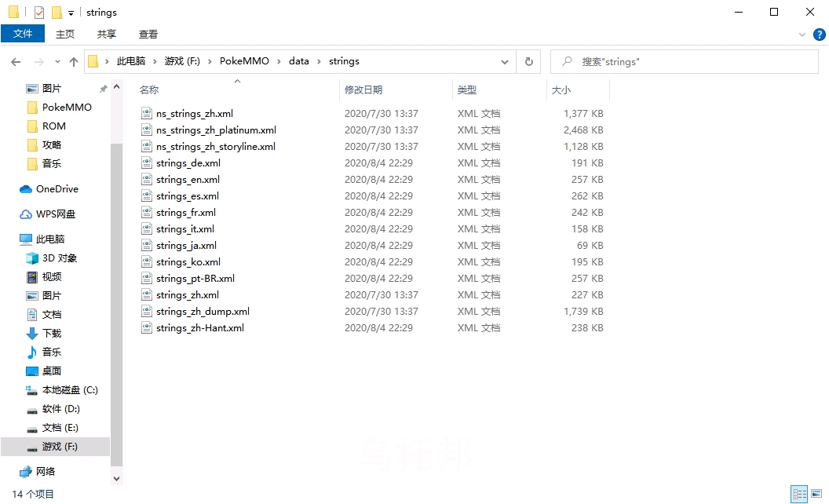The height and width of the screenshot is (504, 829).
Task: Switch to details view icon
Action: click(799, 494)
